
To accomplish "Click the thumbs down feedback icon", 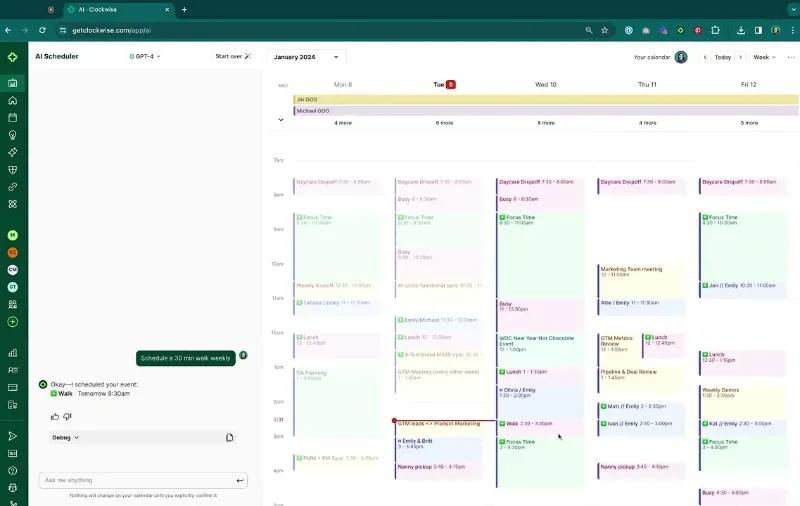I will (x=68, y=416).
